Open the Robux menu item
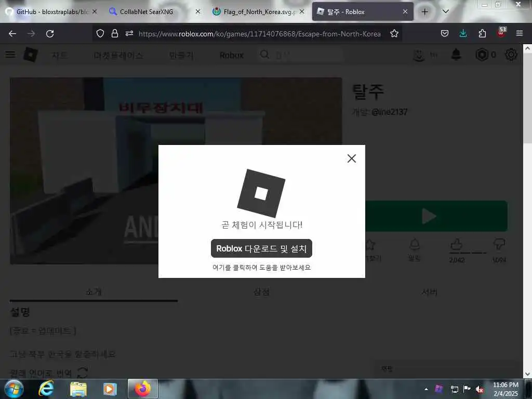This screenshot has width=532, height=399. [x=231, y=55]
